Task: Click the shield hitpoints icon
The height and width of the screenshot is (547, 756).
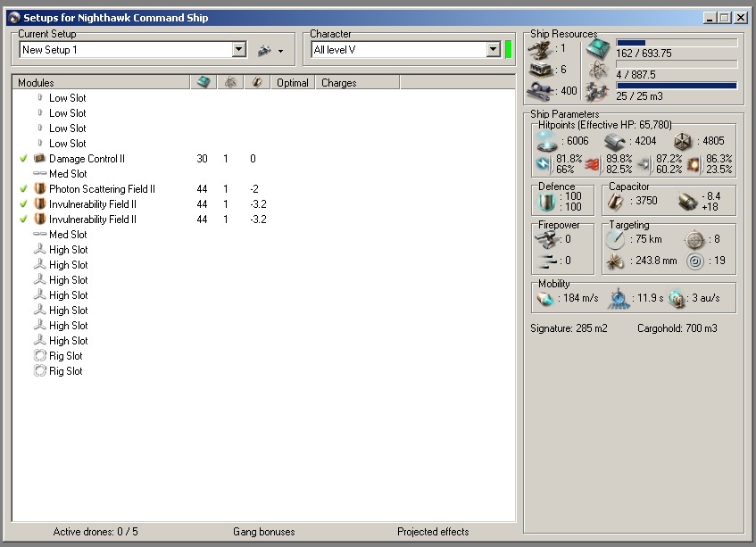Action: 547,141
